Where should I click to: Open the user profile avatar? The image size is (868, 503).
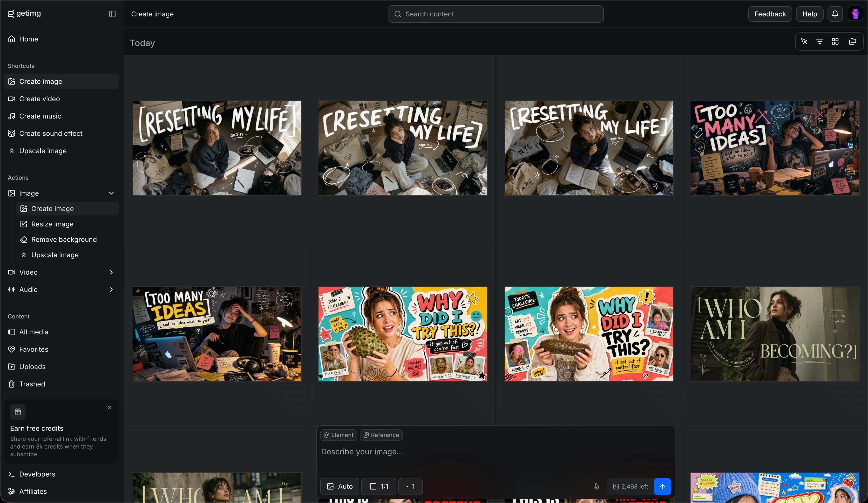click(x=856, y=14)
